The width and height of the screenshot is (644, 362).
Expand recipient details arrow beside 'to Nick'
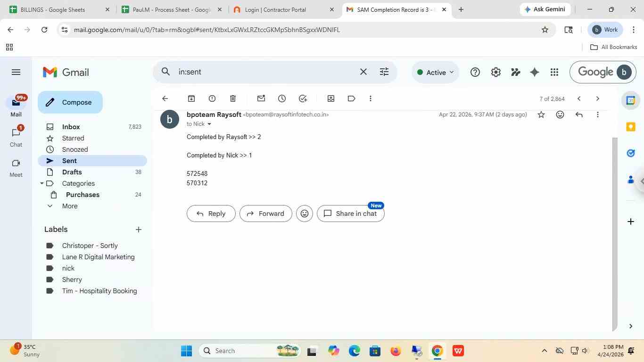[209, 124]
